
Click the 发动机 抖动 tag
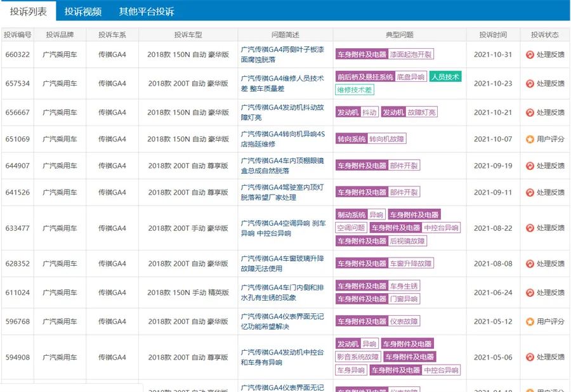click(x=357, y=112)
